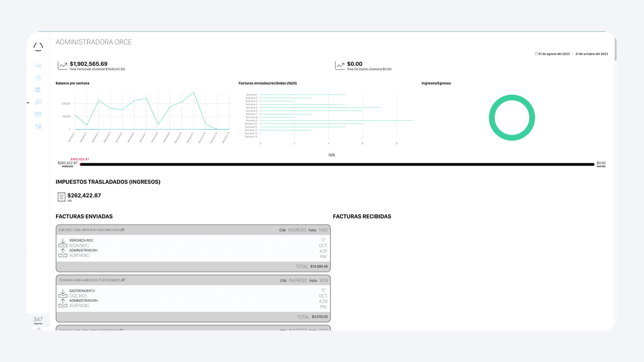Image resolution: width=644 pixels, height=362 pixels.
Task: Click the Semana 5 bar in facturas chart
Action: tap(320, 108)
